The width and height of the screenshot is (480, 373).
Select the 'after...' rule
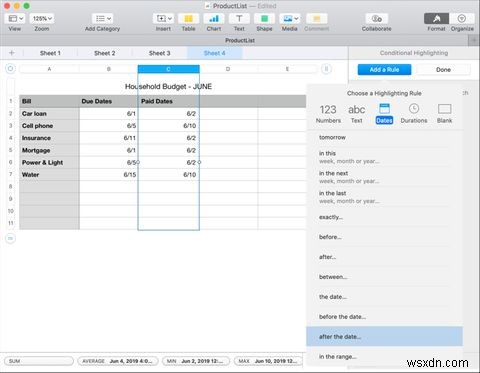click(385, 257)
